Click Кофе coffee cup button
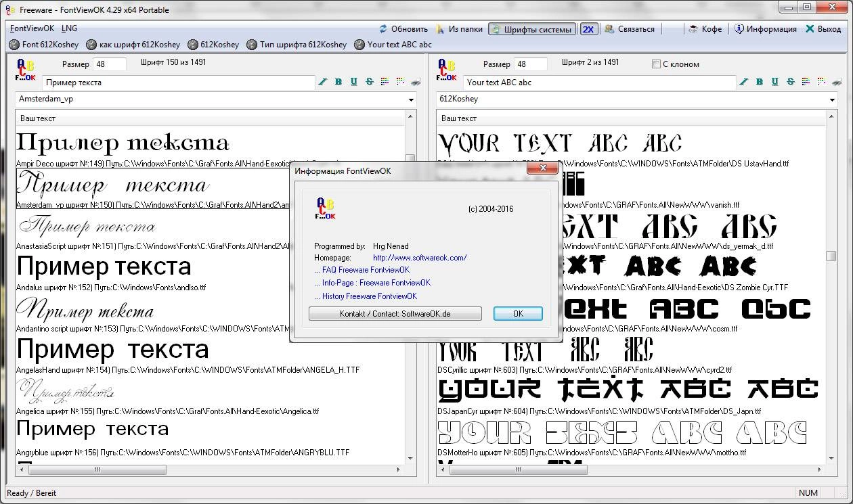The height and width of the screenshot is (504, 853). click(x=705, y=29)
